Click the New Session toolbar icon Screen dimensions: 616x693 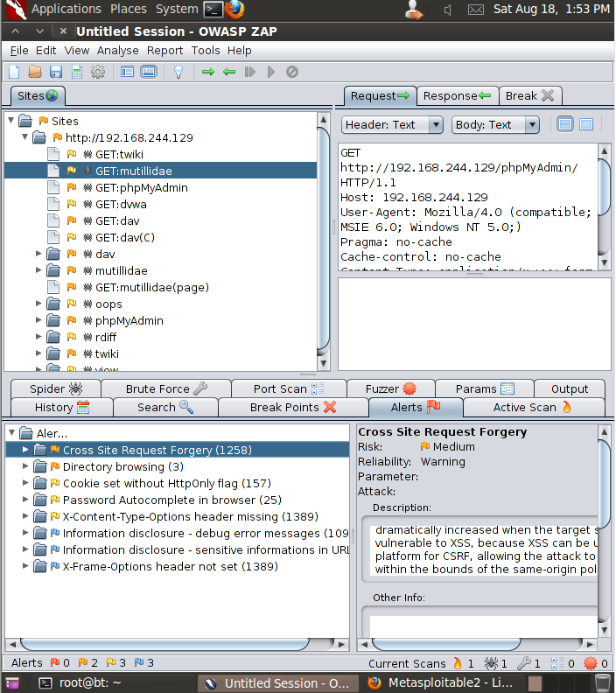[14, 72]
